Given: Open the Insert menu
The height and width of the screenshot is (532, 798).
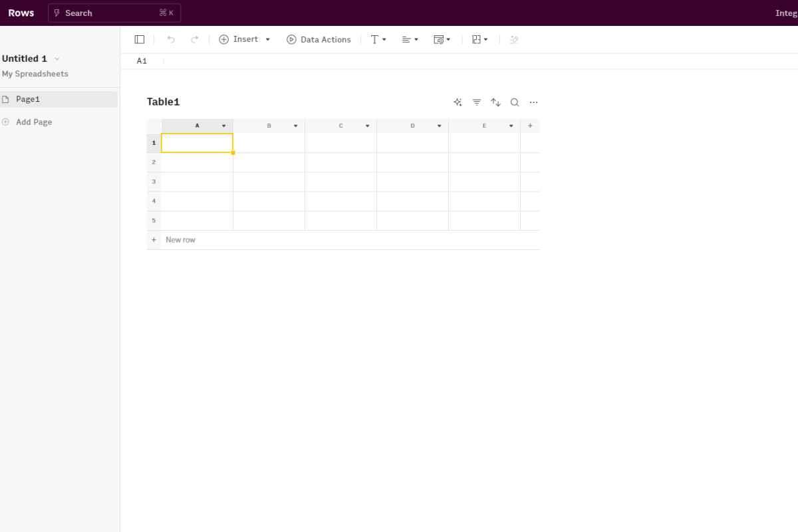Looking at the screenshot, I should 245,40.
